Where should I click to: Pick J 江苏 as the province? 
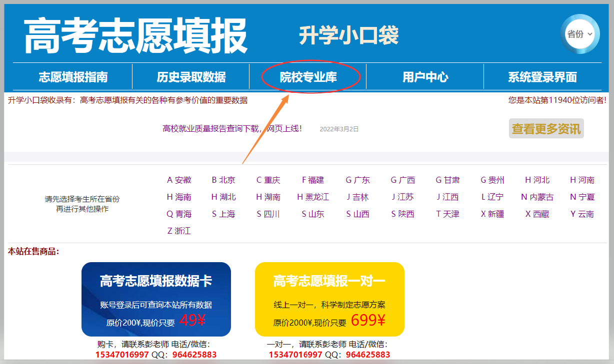pyautogui.click(x=402, y=197)
